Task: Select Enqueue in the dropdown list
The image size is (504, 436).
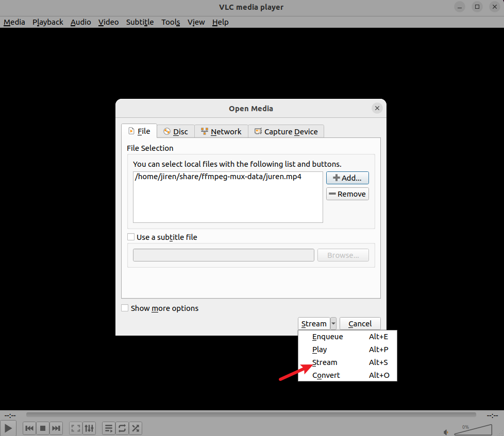Action: (x=327, y=337)
